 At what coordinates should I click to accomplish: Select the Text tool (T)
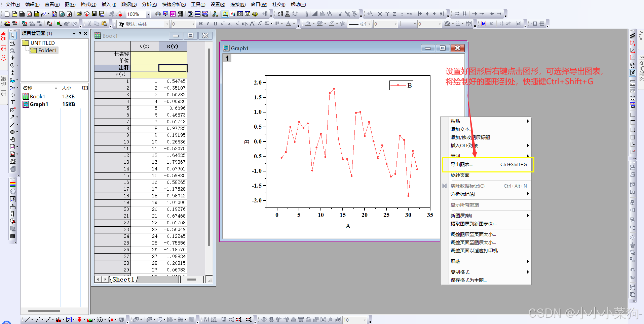[x=13, y=102]
